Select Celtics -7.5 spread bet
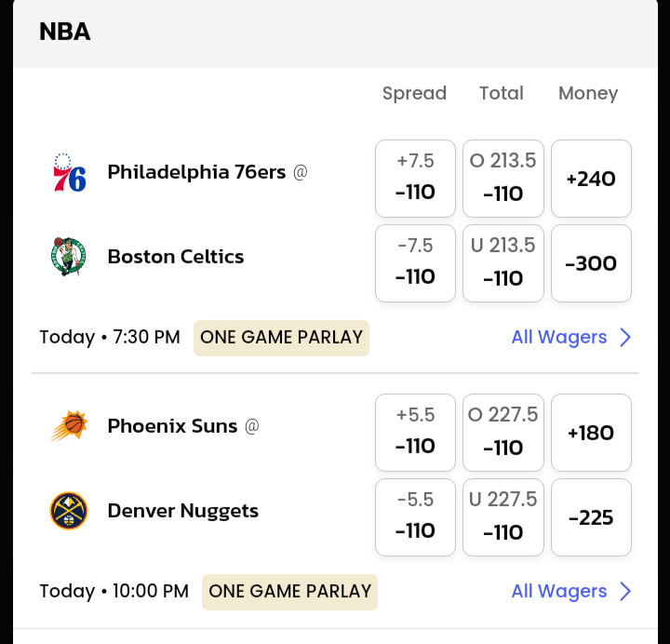 pyautogui.click(x=415, y=262)
